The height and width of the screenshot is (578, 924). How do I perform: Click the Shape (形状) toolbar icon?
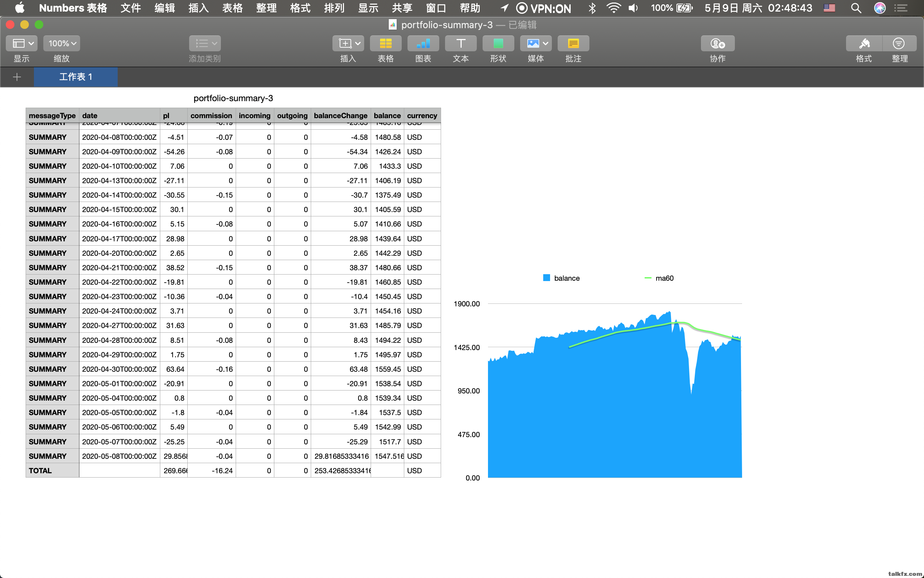pyautogui.click(x=498, y=44)
